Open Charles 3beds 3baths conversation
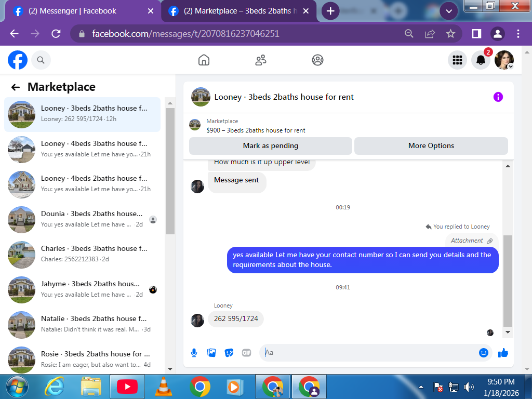This screenshot has width=532, height=399. pos(82,255)
